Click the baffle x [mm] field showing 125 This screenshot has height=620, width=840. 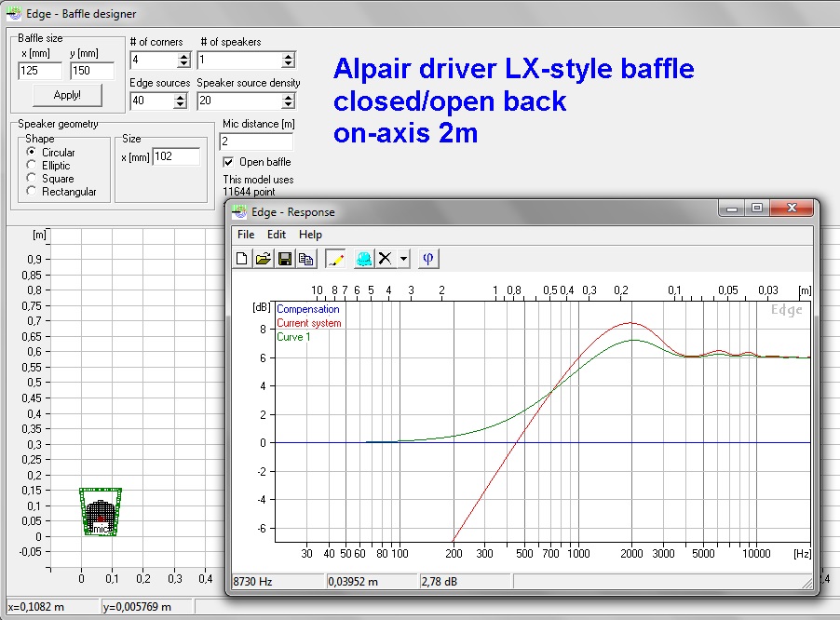click(x=40, y=71)
